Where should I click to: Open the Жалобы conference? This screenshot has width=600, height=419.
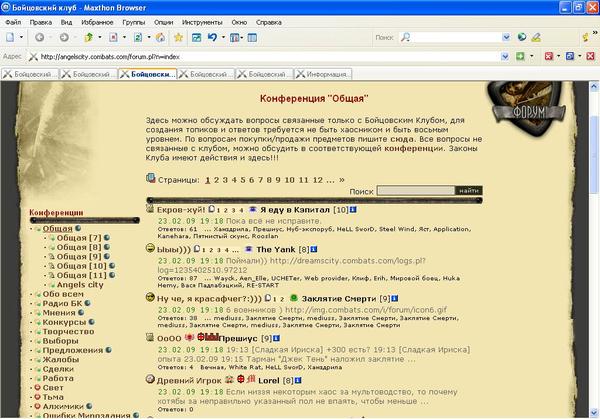60,359
